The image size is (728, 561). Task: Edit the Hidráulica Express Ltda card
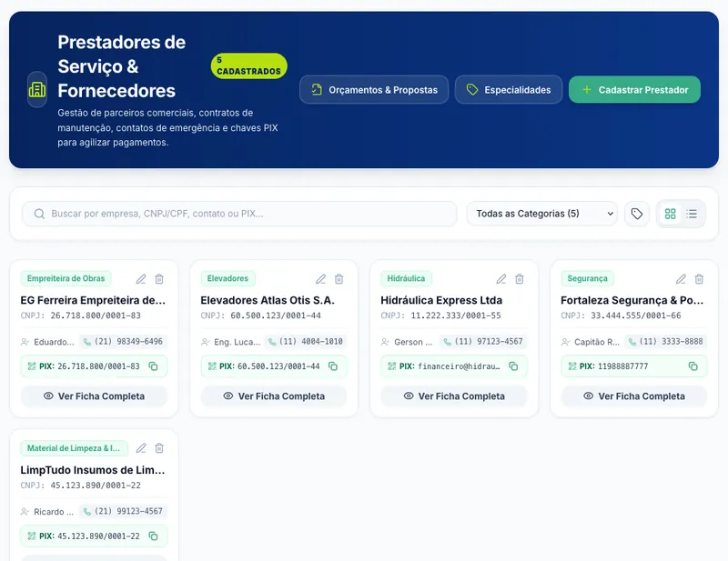[501, 279]
